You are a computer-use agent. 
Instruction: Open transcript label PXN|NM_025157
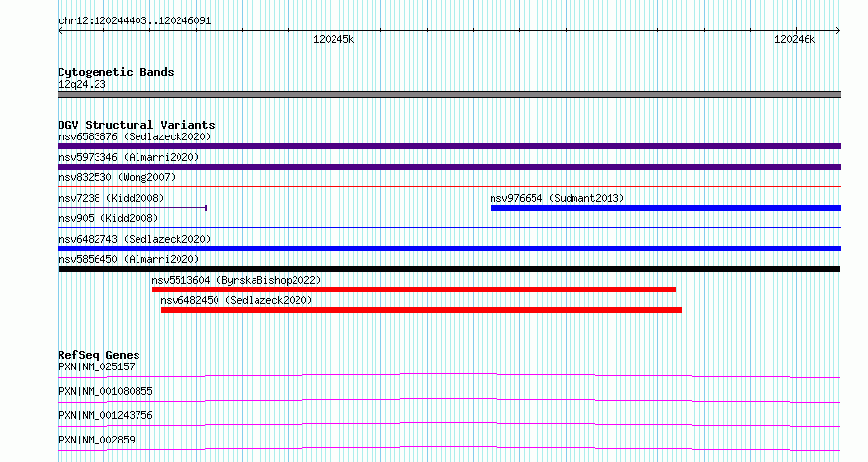click(x=97, y=366)
